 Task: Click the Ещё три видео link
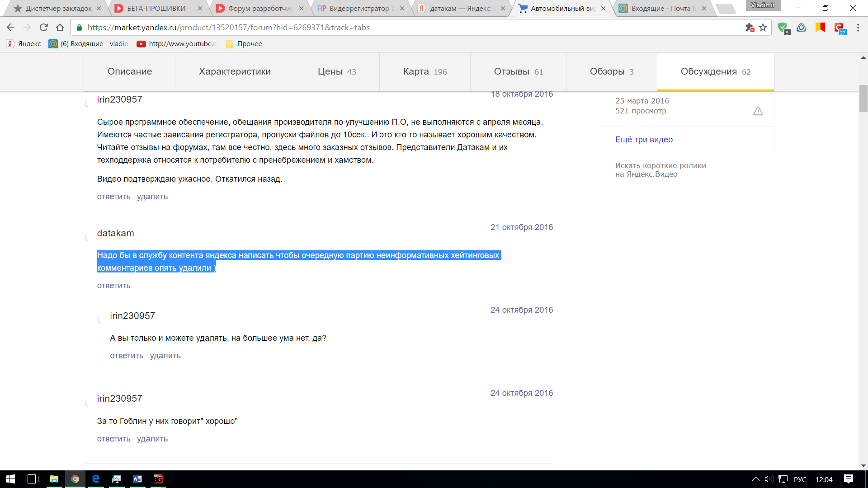pos(644,140)
